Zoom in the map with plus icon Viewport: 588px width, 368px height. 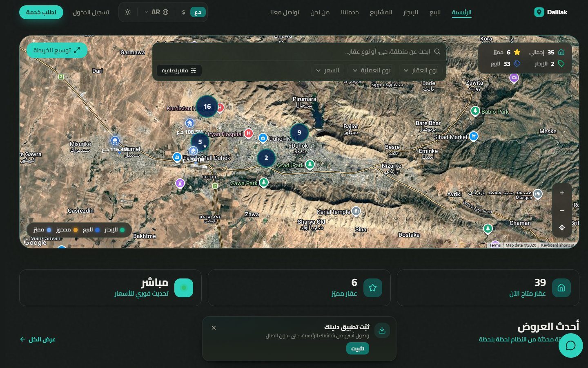pos(562,193)
